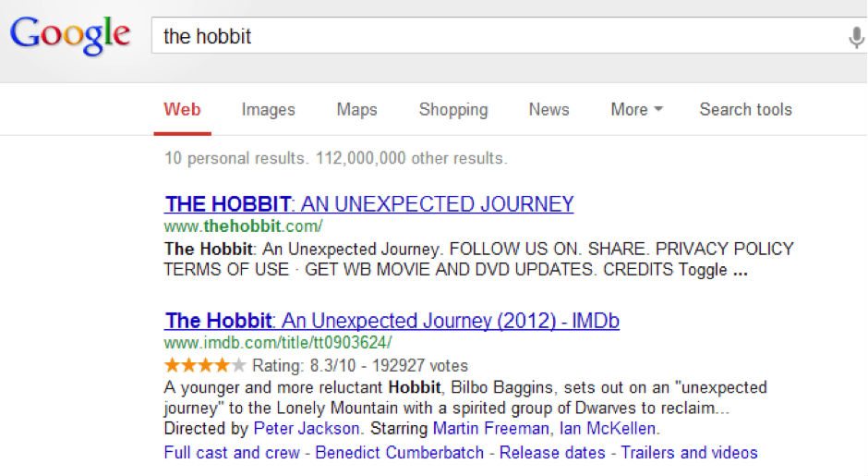
Task: Click the search box containing "the hobbit"
Action: click(499, 37)
